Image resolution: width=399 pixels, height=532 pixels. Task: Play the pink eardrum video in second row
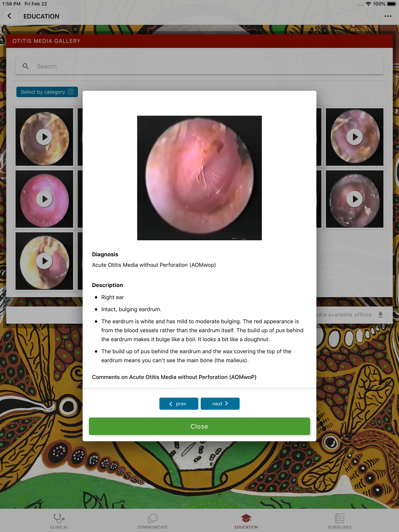pos(44,199)
